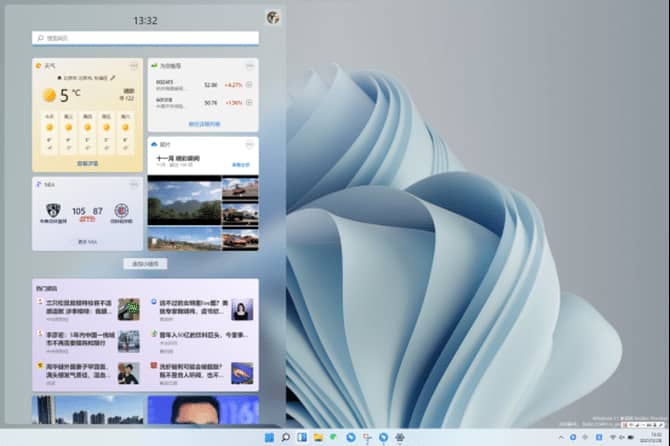Open the photos widget more options menu
670x446 pixels.
(x=250, y=144)
